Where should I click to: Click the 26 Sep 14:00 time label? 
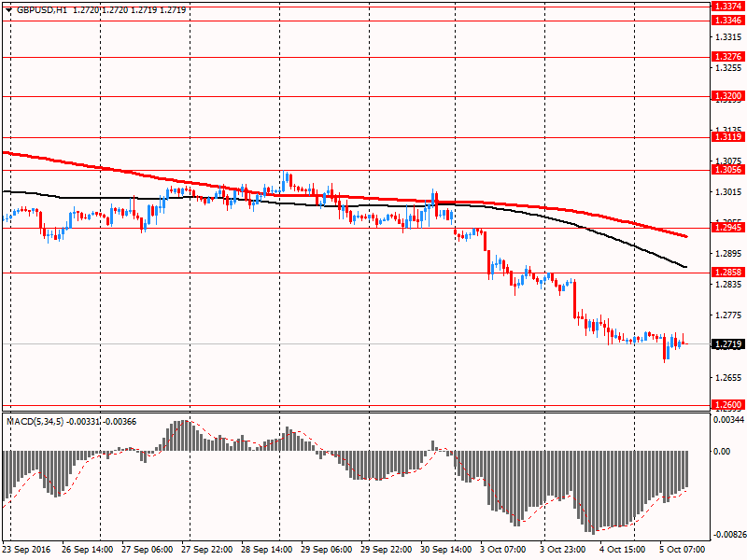coord(88,549)
